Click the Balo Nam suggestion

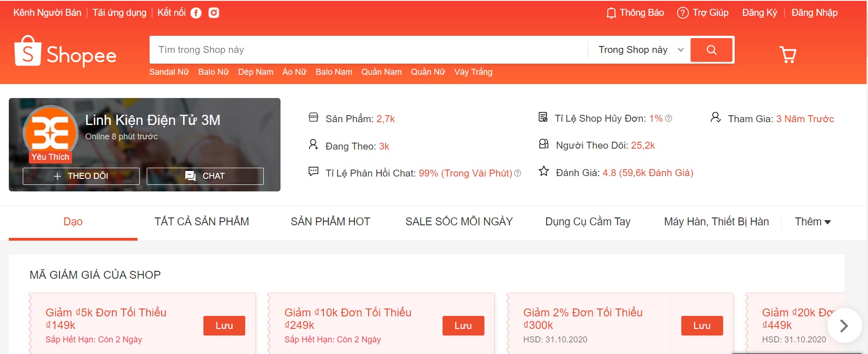tap(334, 72)
